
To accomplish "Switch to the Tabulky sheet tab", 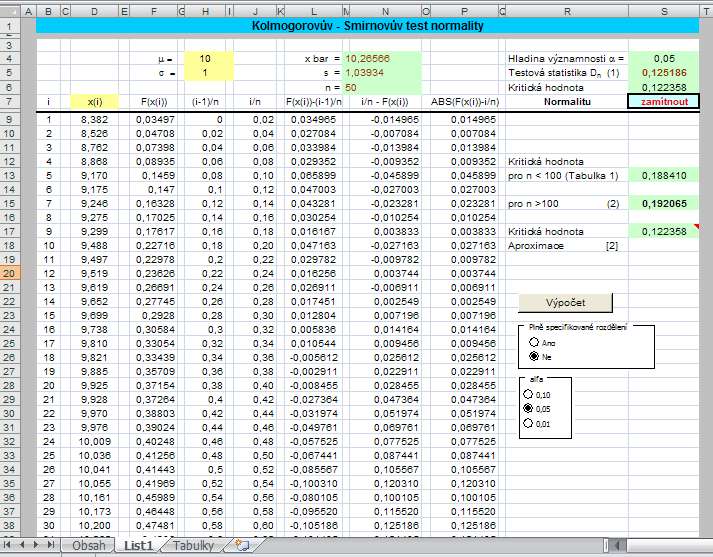I will point(193,545).
